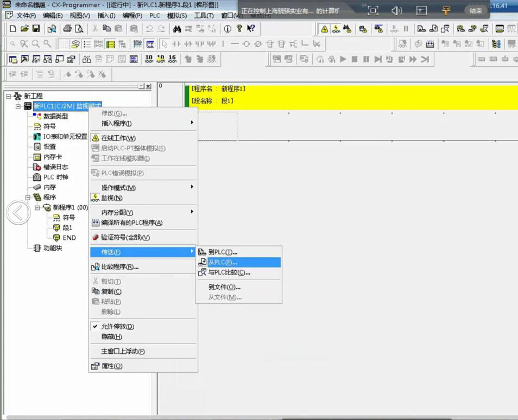Toggle 监视 monitoring in context menu
This screenshot has width=518, height=420.
coord(111,198)
